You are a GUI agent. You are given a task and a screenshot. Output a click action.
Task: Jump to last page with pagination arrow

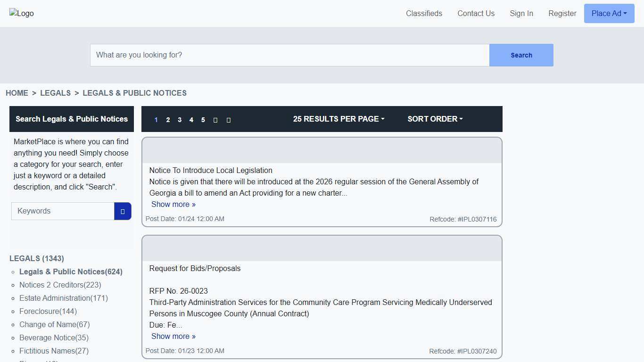(228, 120)
